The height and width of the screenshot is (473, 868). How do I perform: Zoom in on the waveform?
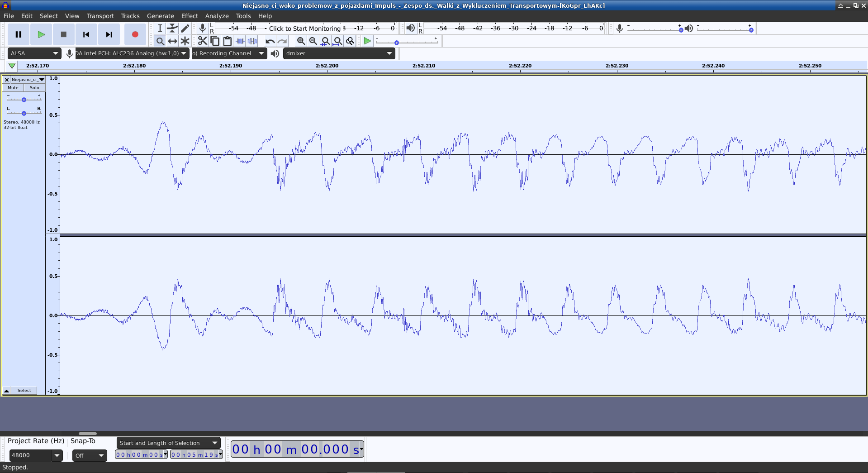pyautogui.click(x=301, y=41)
